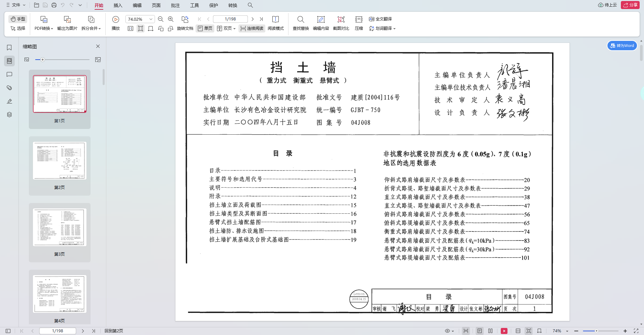Click the 1/198 page number field in ribbon
Image resolution: width=644 pixels, height=335 pixels.
tap(230, 19)
